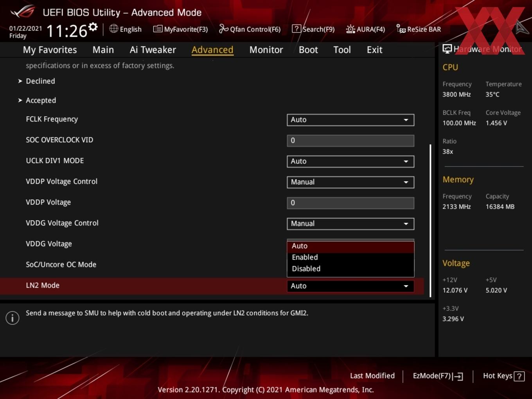Open Qfan Control(F6)

tap(250, 29)
